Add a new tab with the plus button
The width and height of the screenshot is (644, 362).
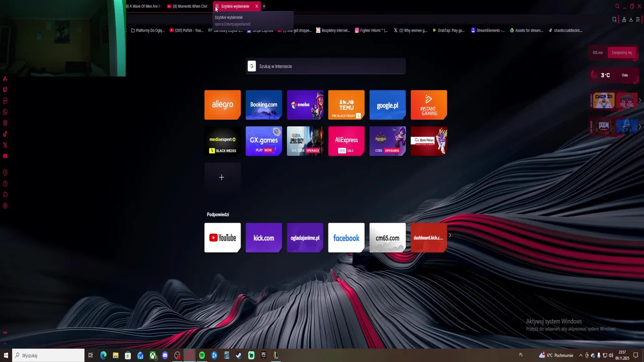click(x=264, y=7)
